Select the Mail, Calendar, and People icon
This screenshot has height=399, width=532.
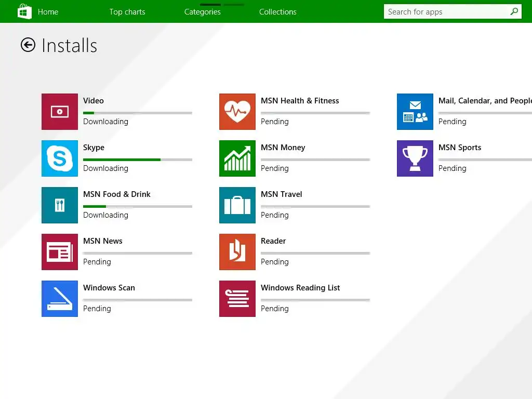[x=415, y=112]
